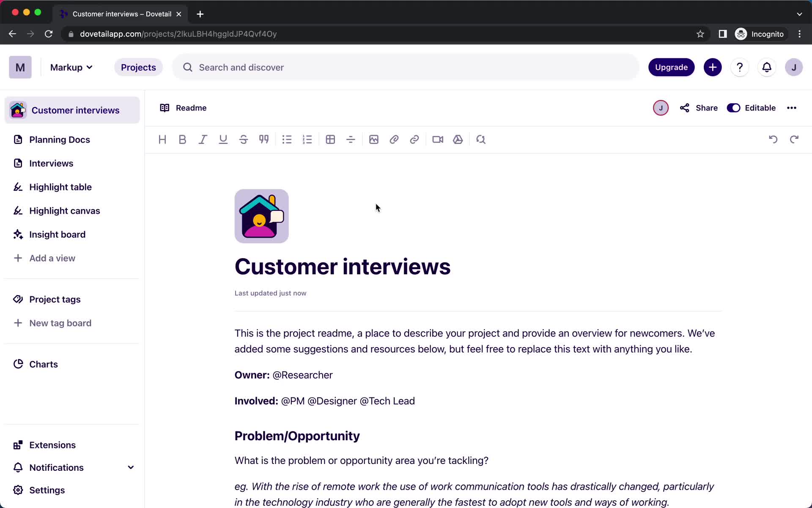Screen dimensions: 812x508
Task: Navigate to the Interviews section
Action: click(51, 163)
